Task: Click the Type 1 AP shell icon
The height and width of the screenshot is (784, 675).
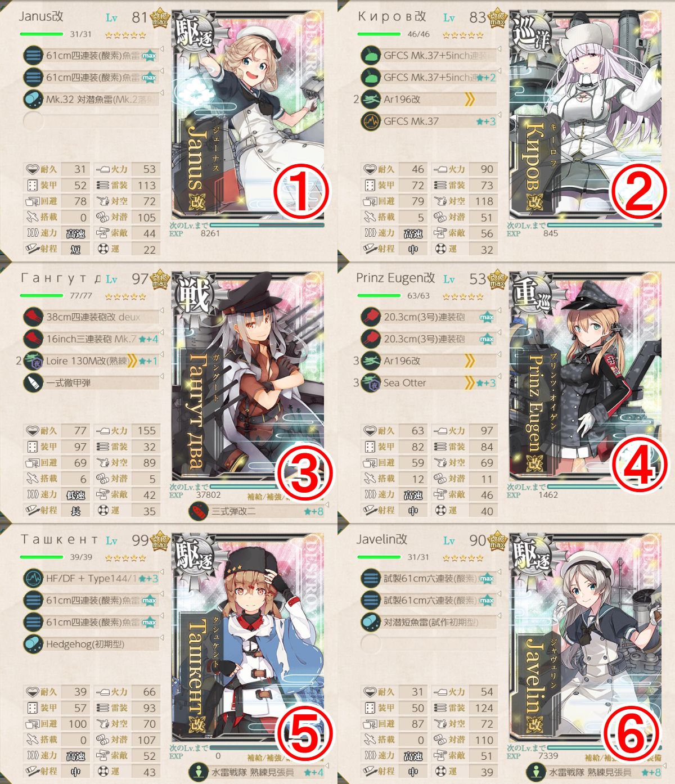Action: pos(34,383)
